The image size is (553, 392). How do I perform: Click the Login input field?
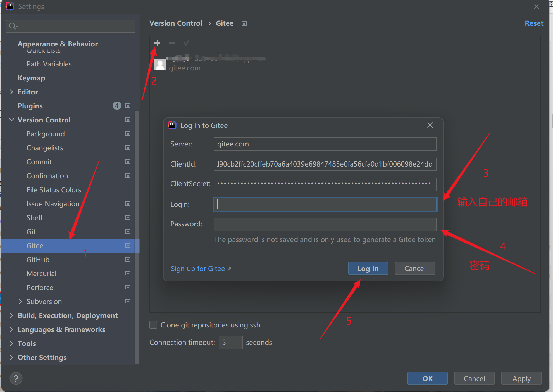(325, 204)
